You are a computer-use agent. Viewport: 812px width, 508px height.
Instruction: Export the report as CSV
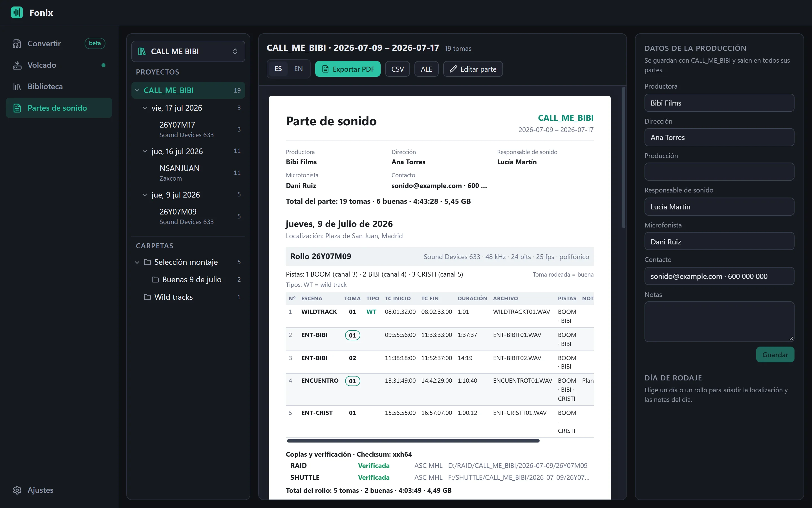point(397,69)
